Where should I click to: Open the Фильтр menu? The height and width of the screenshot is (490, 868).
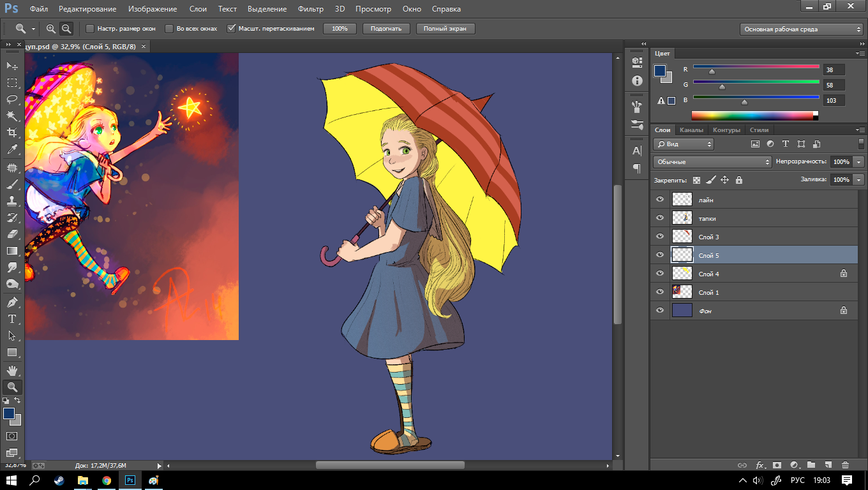pyautogui.click(x=311, y=9)
